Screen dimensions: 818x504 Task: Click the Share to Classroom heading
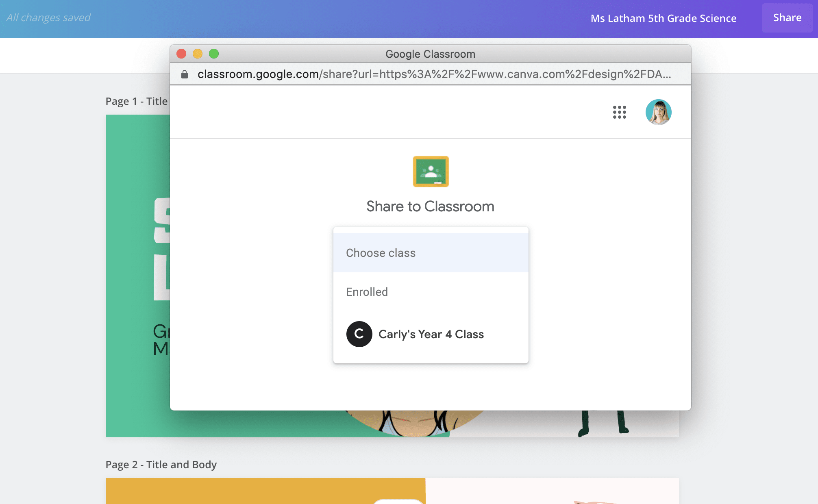tap(431, 206)
